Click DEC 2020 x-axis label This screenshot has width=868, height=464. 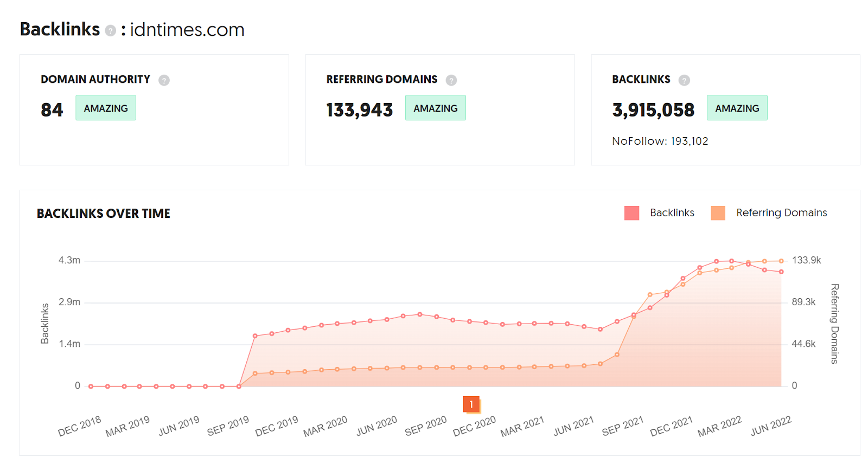(x=474, y=426)
